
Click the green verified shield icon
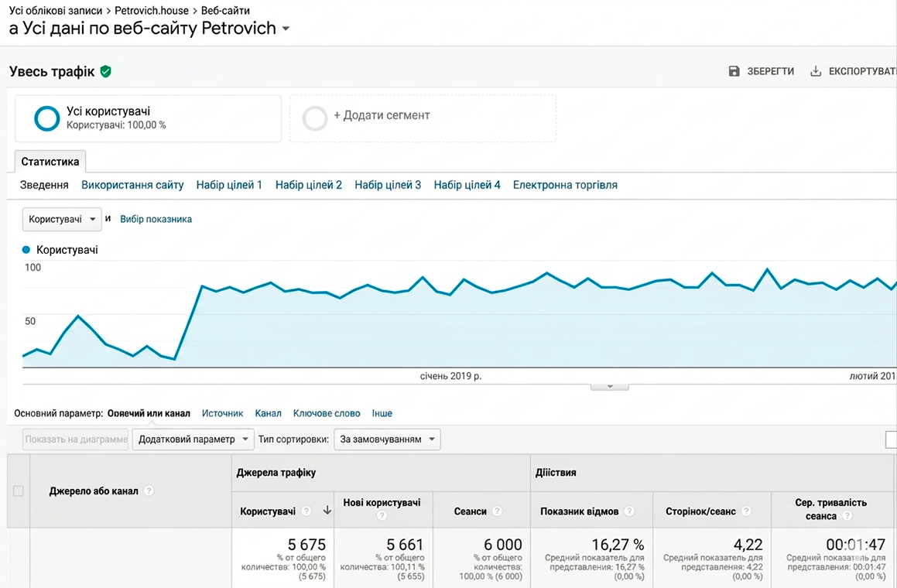(106, 71)
